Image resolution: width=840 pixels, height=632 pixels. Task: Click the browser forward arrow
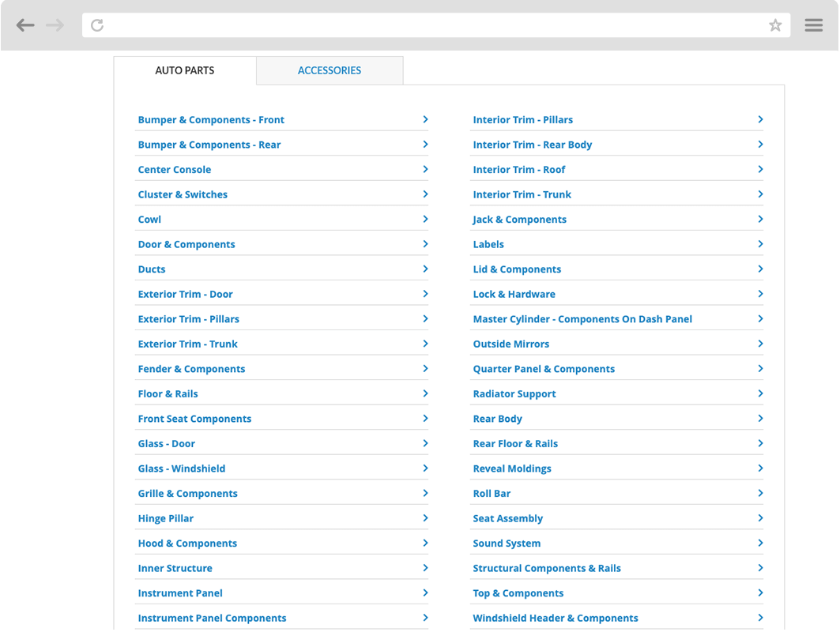point(55,25)
